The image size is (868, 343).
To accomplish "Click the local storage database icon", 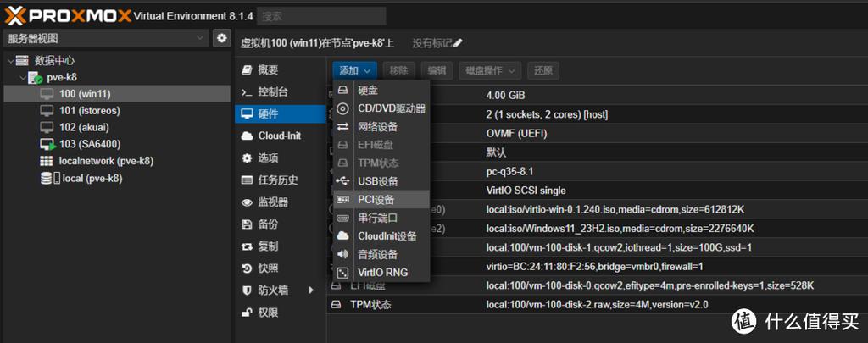I will click(47, 178).
